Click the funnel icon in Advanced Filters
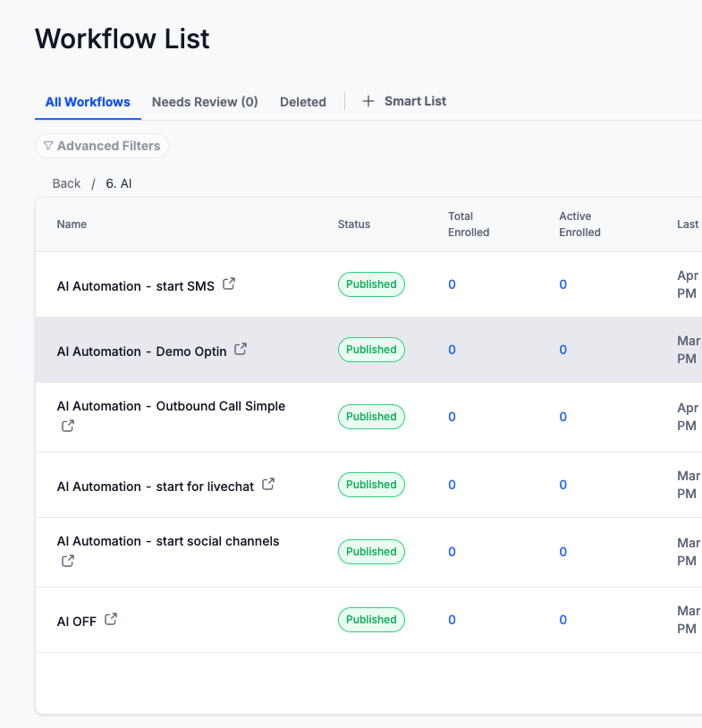702x728 pixels. [48, 146]
